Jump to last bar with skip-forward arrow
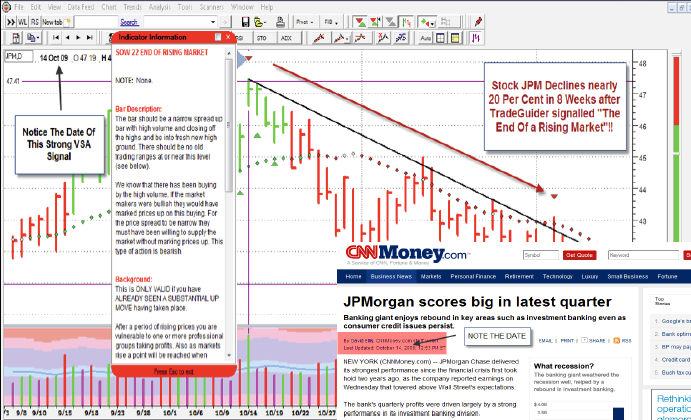This screenshot has width=691, height=420. [89, 38]
